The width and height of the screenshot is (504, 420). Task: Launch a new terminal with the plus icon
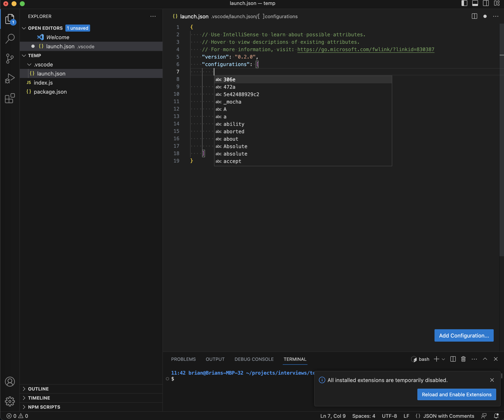tap(436, 359)
